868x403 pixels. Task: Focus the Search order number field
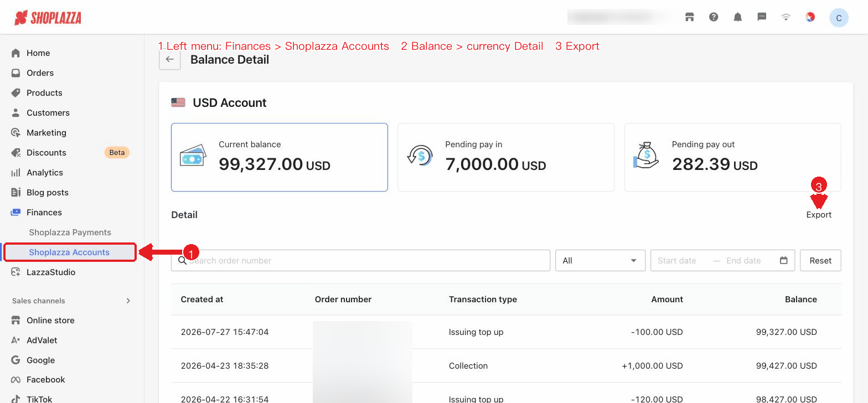pos(360,261)
